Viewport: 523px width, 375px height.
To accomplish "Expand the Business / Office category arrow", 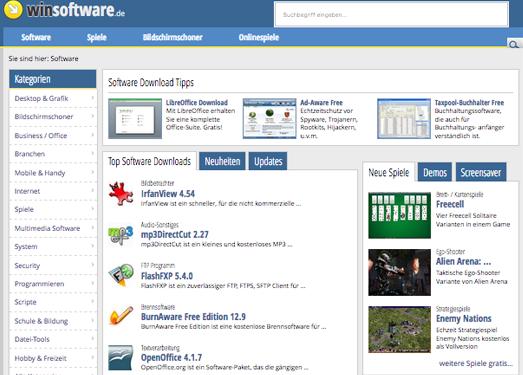I will point(93,135).
